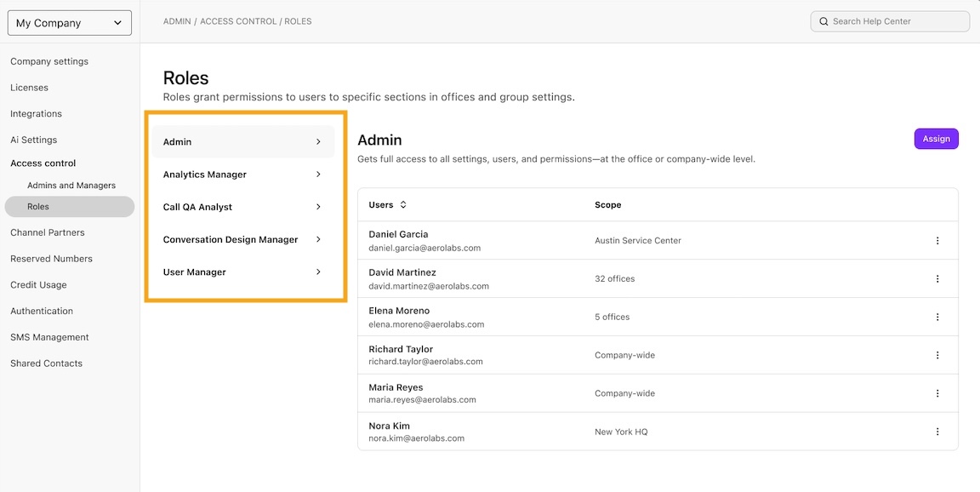Open more options for Maria Reyes
The height and width of the screenshot is (492, 980).
937,393
